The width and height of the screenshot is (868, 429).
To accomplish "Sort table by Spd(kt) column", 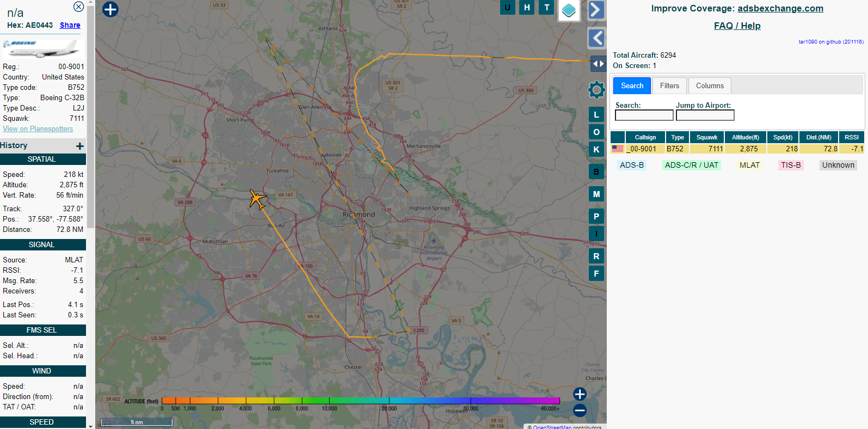I will 783,137.
